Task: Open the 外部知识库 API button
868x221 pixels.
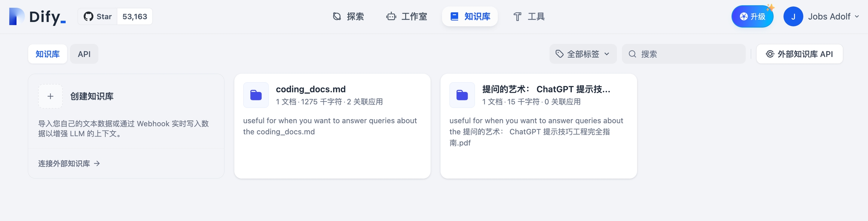Action: [799, 54]
